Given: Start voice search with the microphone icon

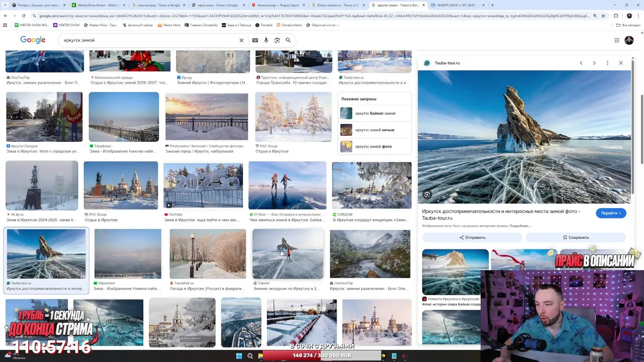Looking at the screenshot, I should (x=266, y=40).
